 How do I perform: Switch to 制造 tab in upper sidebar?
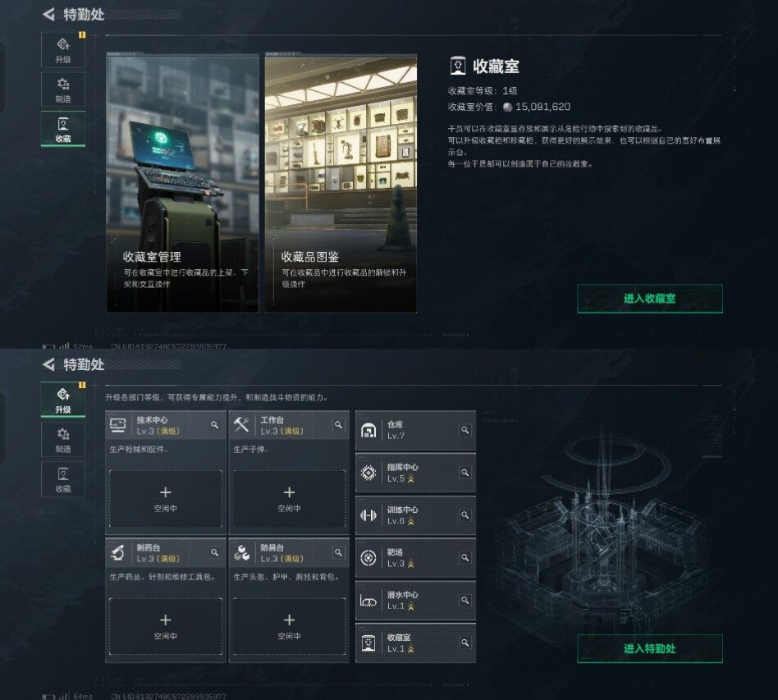63,89
